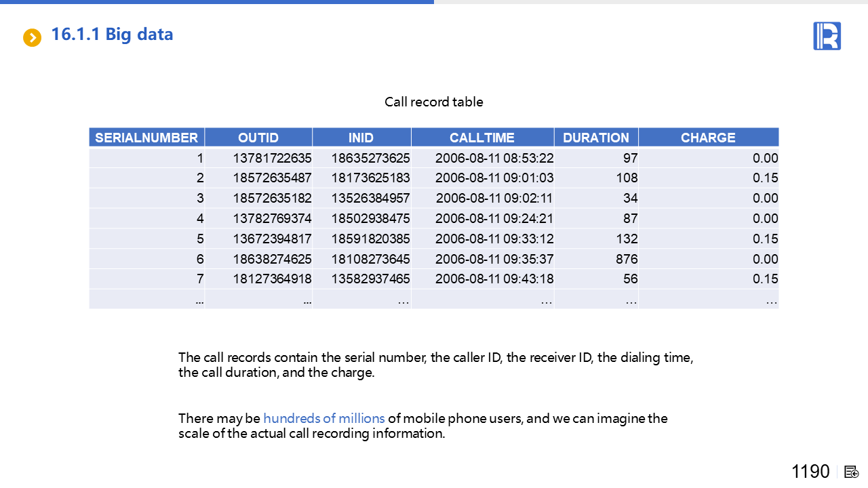
Task: Click the CALLTIME column header
Action: 481,138
